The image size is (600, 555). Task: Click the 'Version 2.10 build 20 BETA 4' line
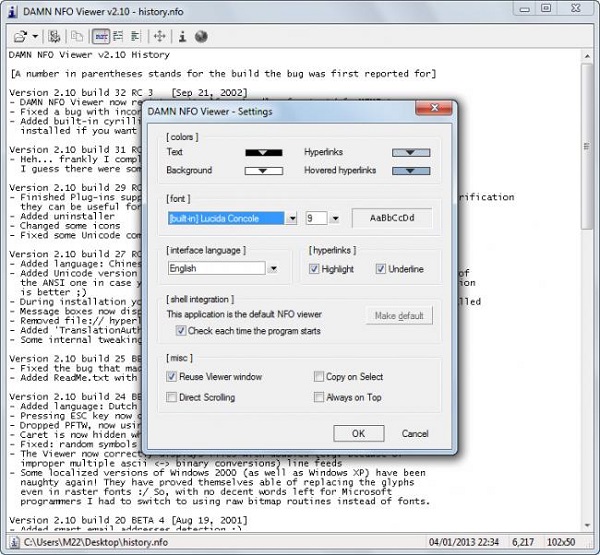tap(87, 520)
